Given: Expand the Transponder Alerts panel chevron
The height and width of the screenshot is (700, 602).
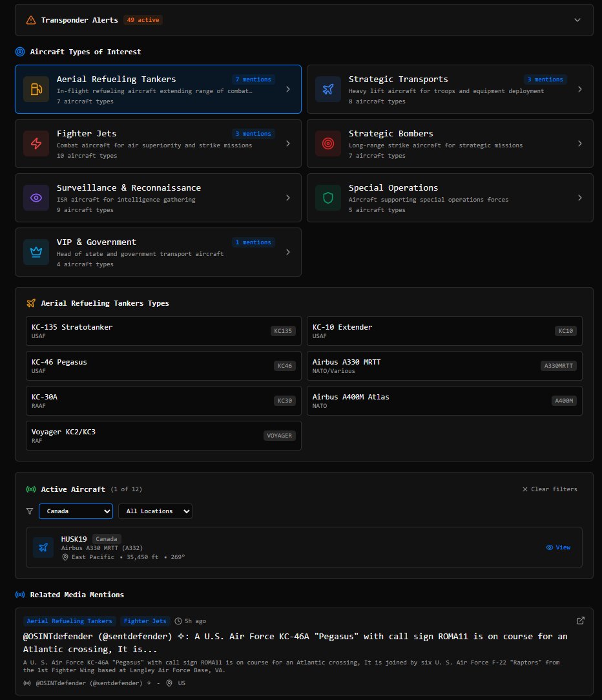Looking at the screenshot, I should 577,20.
